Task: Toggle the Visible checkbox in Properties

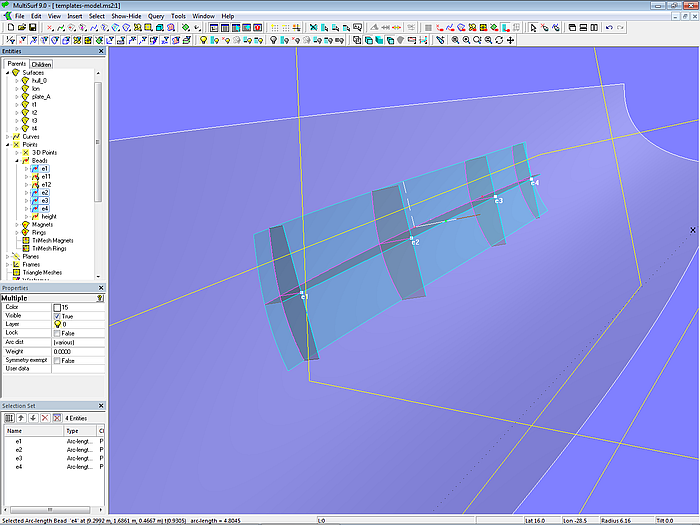Action: click(57, 316)
